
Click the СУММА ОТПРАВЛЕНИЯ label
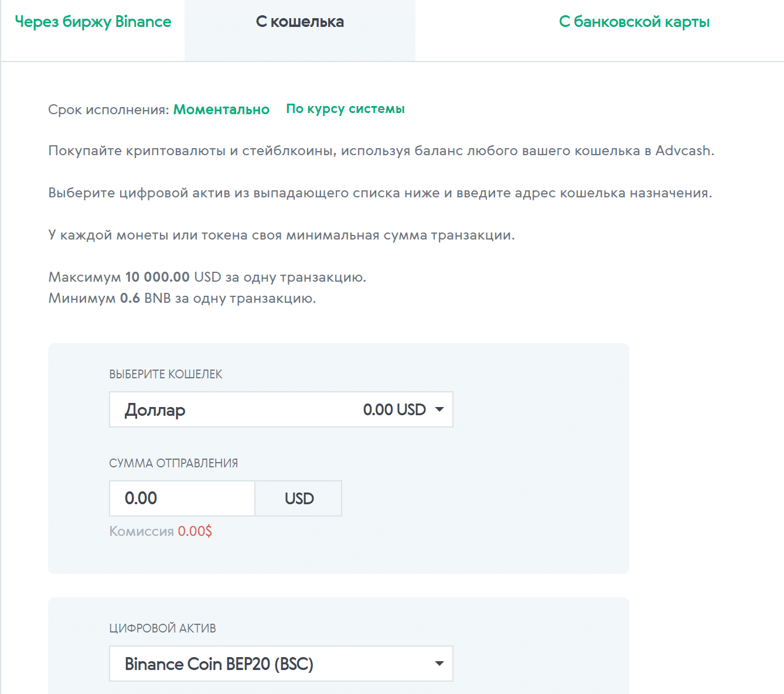click(173, 463)
